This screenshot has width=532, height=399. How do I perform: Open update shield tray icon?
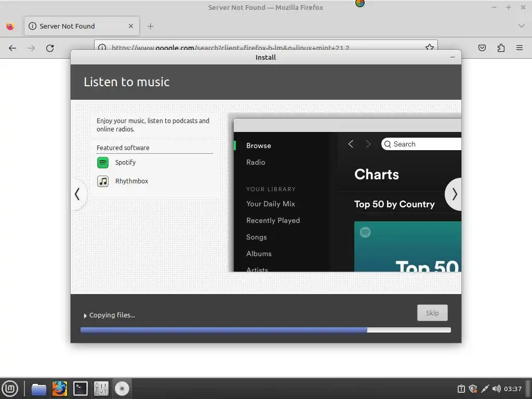[x=473, y=389]
